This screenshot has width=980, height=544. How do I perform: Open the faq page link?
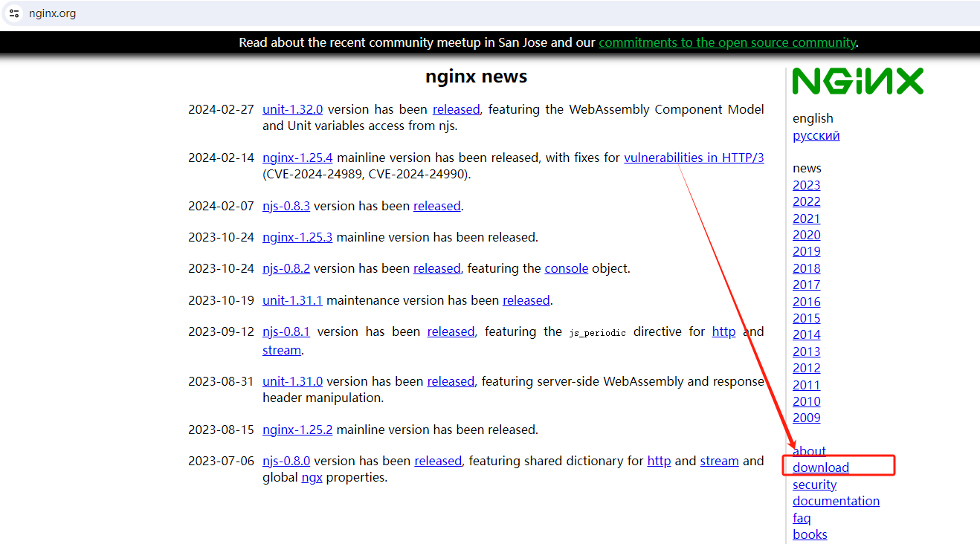click(x=802, y=518)
